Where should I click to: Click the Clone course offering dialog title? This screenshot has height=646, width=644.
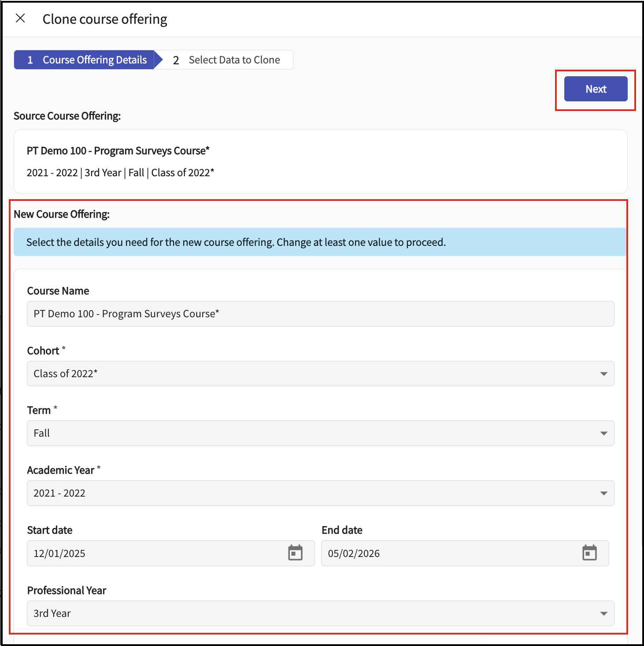105,19
